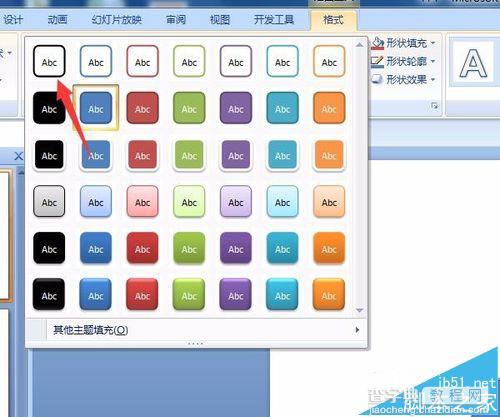500x417 pixels.
Task: Choose the orange glossy Abc style in last row
Action: pyautogui.click(x=329, y=295)
